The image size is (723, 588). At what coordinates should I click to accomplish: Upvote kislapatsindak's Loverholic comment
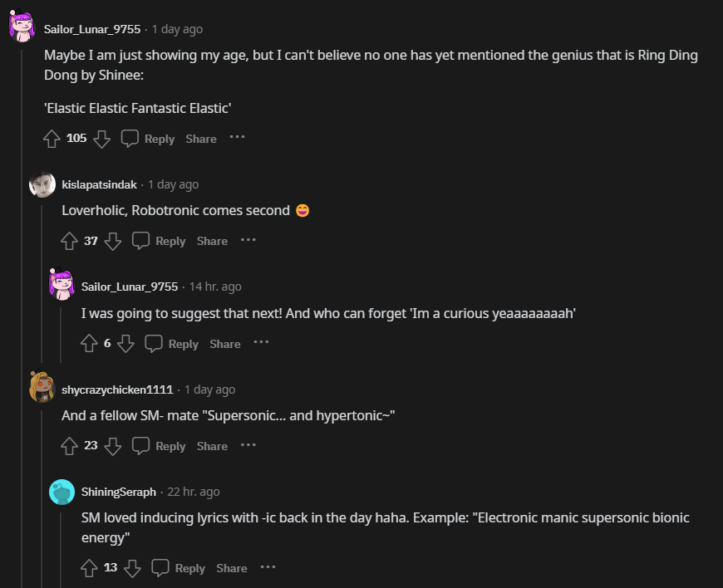70,241
